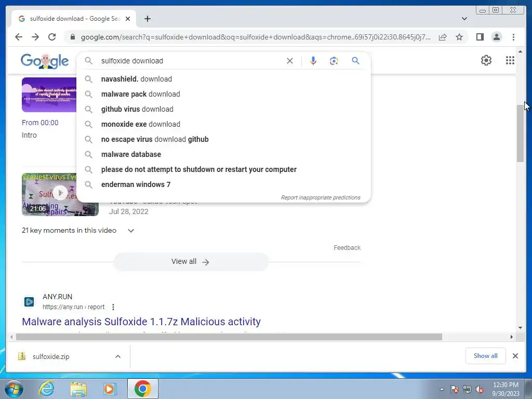This screenshot has height=399, width=532.
Task: Click the From 00:00 timestamp link
Action: coord(40,123)
